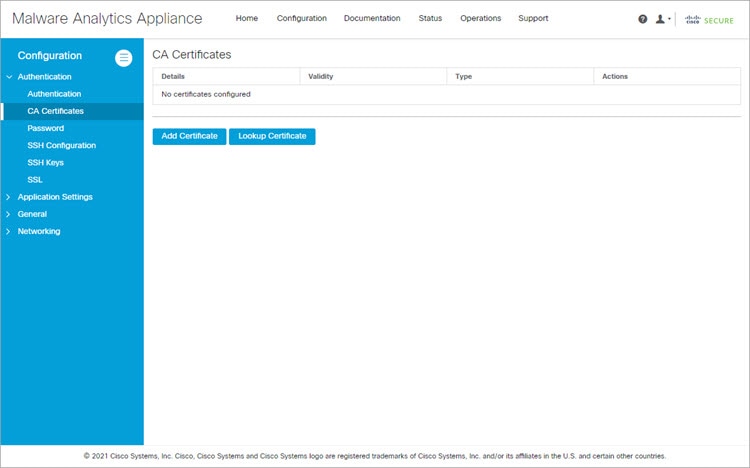
Task: Open the Configuration top menu
Action: click(302, 18)
